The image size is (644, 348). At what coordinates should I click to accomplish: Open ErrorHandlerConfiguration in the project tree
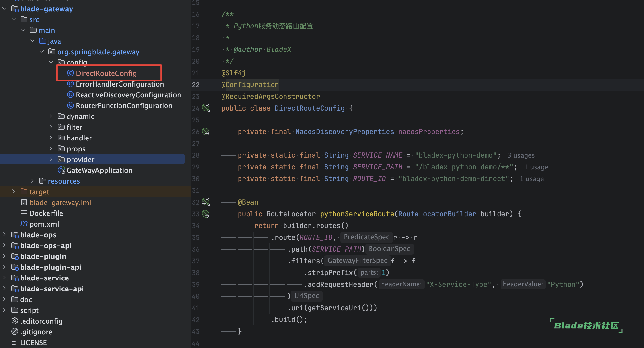(x=120, y=84)
